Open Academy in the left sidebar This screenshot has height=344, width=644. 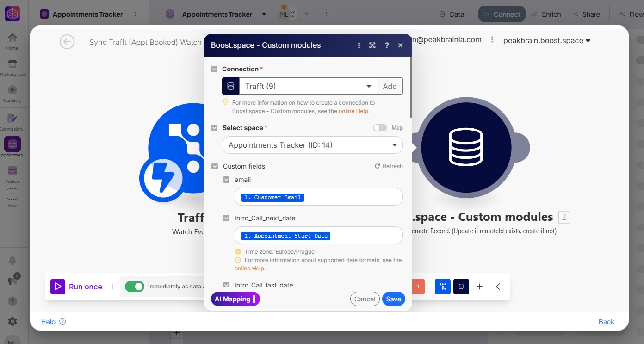[x=12, y=94]
